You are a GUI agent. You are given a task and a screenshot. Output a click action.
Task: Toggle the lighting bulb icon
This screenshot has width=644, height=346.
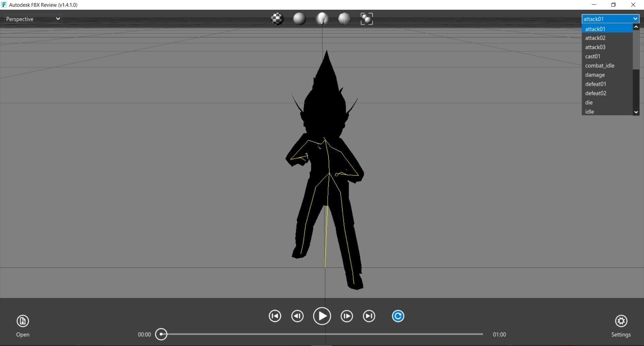(x=322, y=19)
